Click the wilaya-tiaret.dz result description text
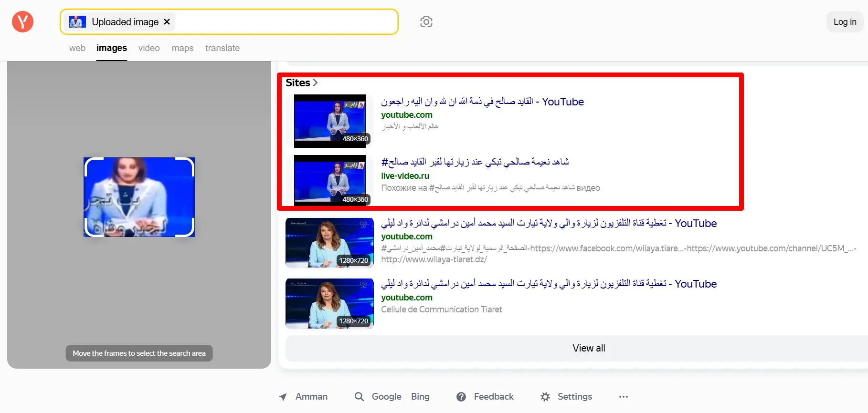 click(619, 254)
